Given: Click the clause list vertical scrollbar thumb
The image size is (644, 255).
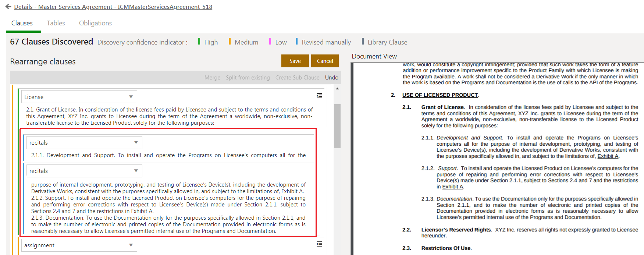Looking at the screenshot, I should tap(337, 126).
